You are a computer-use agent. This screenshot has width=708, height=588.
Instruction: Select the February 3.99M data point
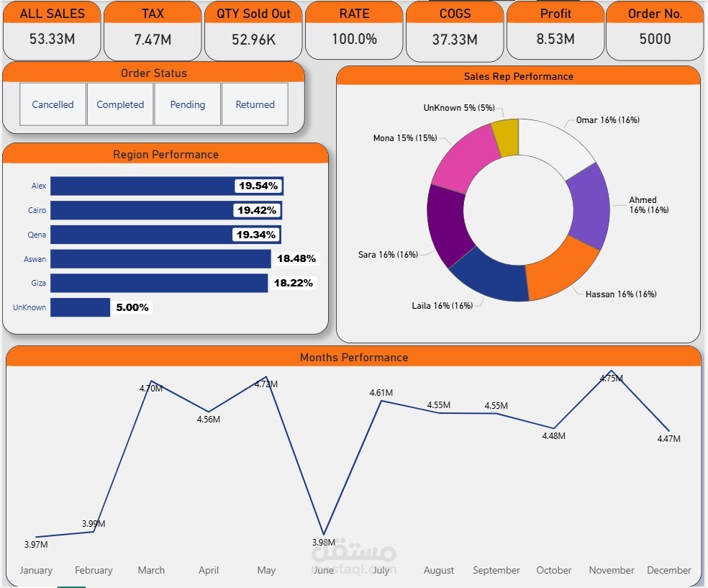[94, 532]
